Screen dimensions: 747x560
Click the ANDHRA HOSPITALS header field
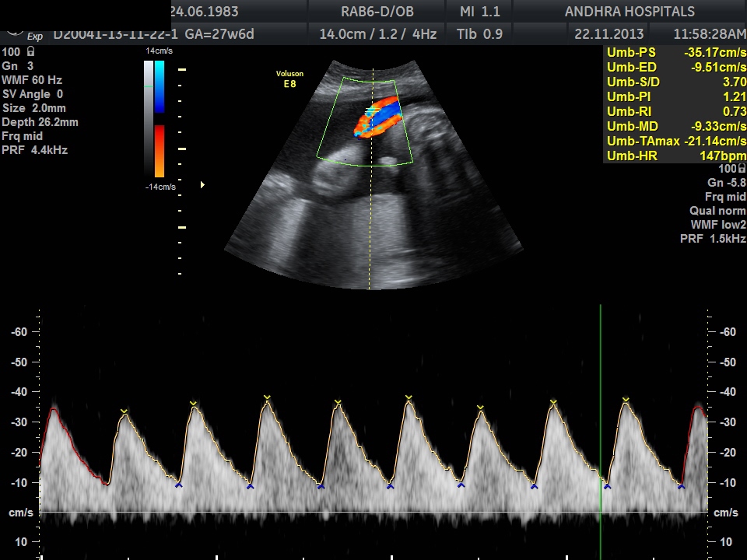click(x=630, y=12)
